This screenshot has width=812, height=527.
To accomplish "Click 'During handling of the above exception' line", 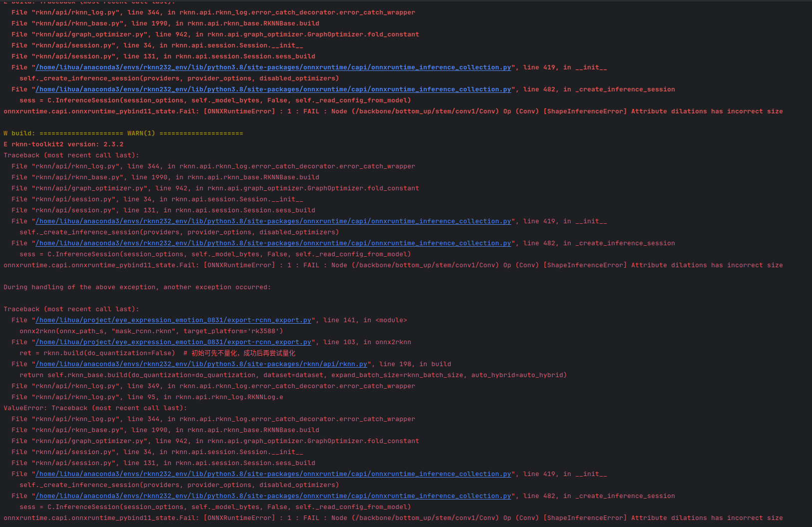I will click(137, 287).
